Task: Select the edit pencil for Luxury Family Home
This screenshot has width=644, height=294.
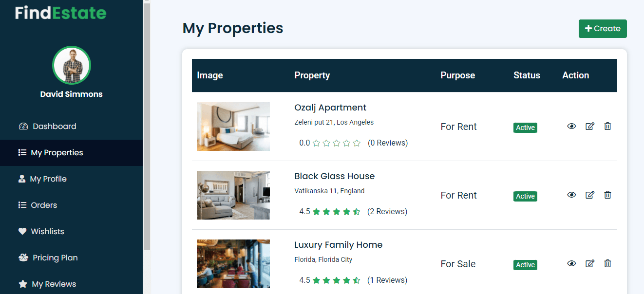Action: [590, 263]
